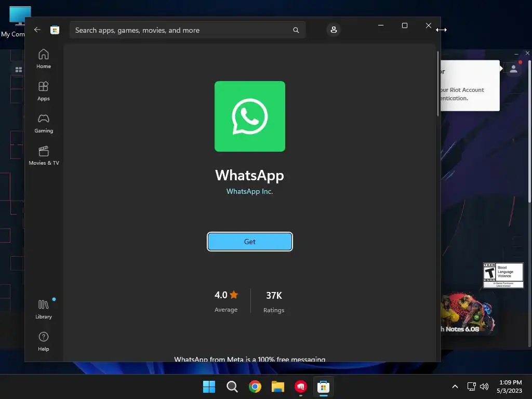Switch to Riot Client via taskbar icon
Screen dimensions: 532x399
pyautogui.click(x=301, y=387)
